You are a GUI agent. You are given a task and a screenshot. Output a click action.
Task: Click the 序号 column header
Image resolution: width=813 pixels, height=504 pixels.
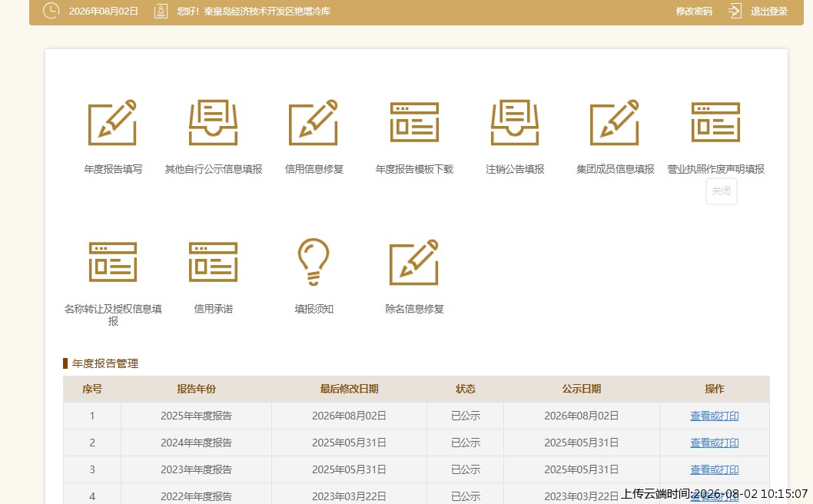91,389
